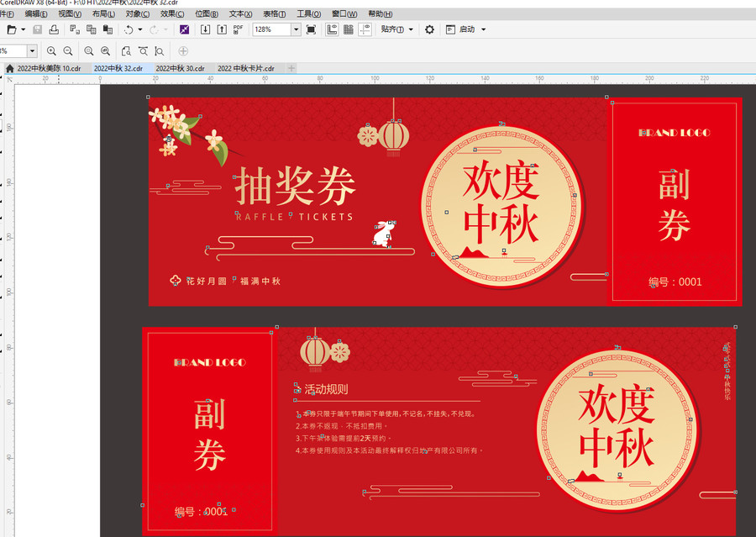Click the Zoom in magnifier icon
This screenshot has width=756, height=537.
coord(51,50)
